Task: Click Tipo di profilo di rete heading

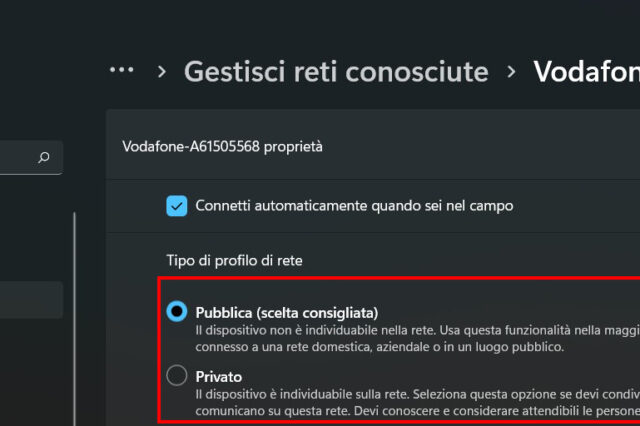Action: [235, 260]
